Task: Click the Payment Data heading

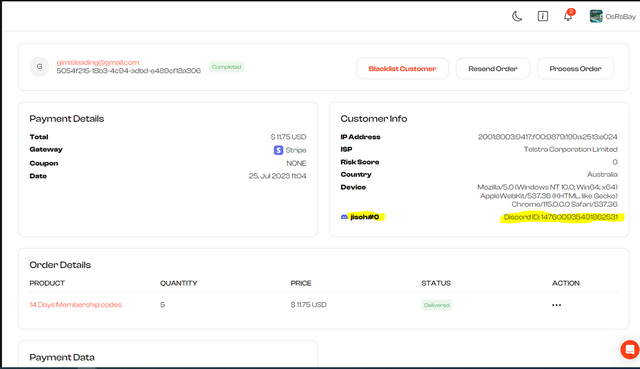Action: click(x=62, y=358)
